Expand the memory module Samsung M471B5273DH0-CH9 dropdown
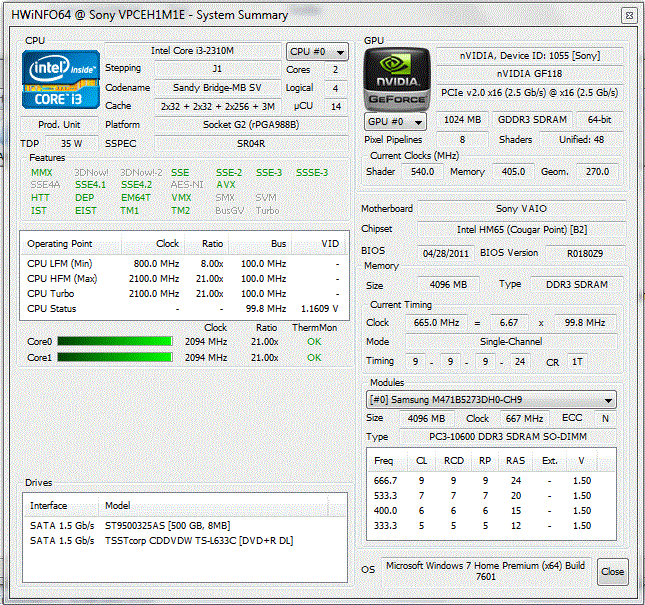The width and height of the screenshot is (645, 605). pos(491,399)
